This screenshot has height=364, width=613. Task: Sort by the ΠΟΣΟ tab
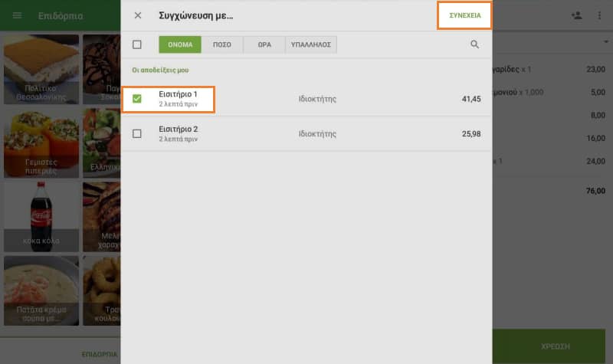click(x=222, y=45)
